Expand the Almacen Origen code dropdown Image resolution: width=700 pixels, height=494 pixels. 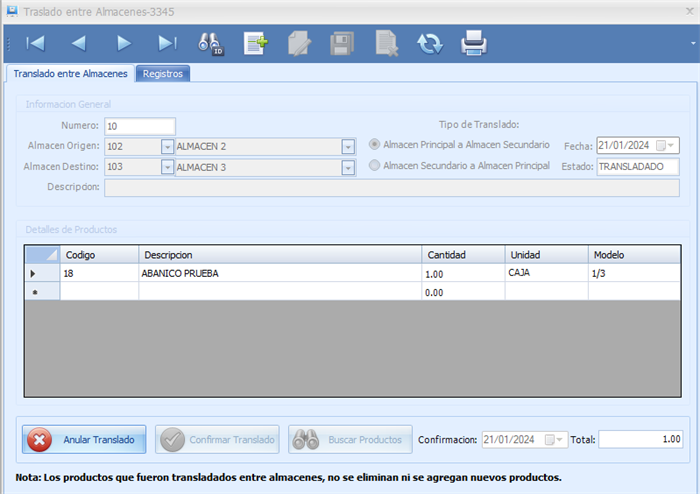(166, 146)
